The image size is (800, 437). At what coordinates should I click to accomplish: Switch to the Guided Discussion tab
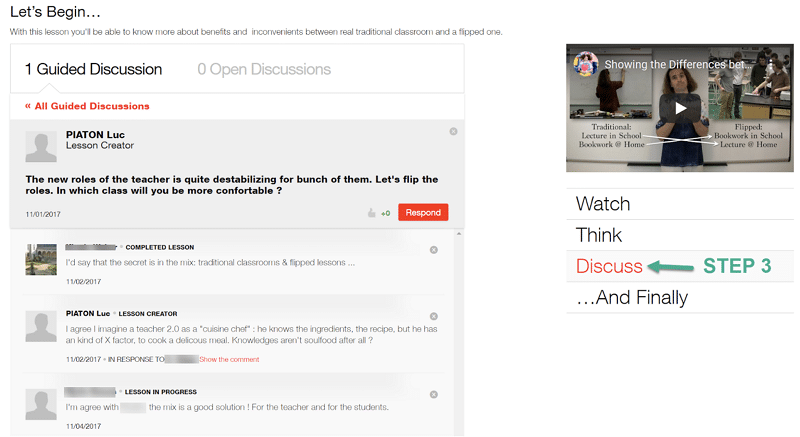(93, 70)
